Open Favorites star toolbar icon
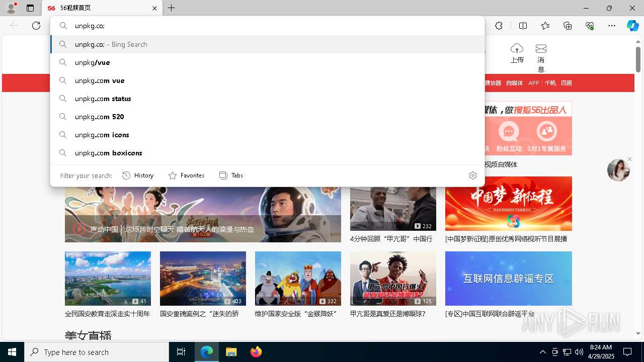Viewport: 644px width, 362px height. [x=545, y=26]
